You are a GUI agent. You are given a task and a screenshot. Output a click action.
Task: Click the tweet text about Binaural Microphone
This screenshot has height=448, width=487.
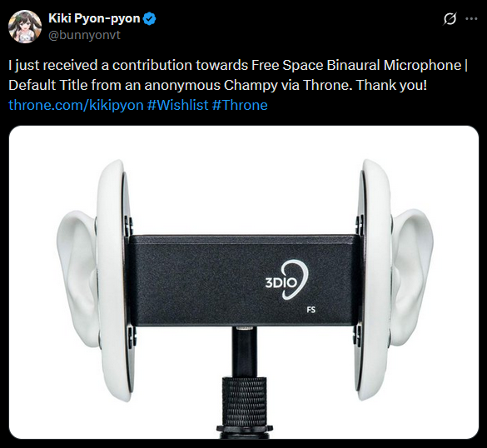tap(238, 75)
